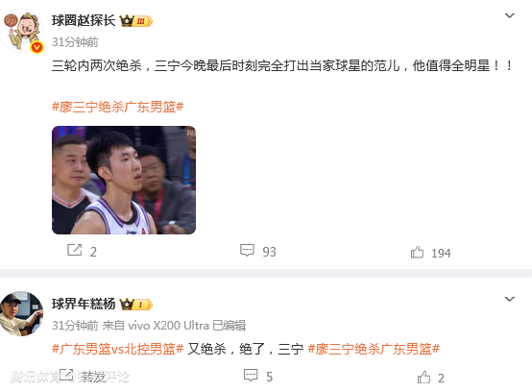Open 球界年糕杨 profile avatar
This screenshot has height=392, width=532.
(x=21, y=313)
